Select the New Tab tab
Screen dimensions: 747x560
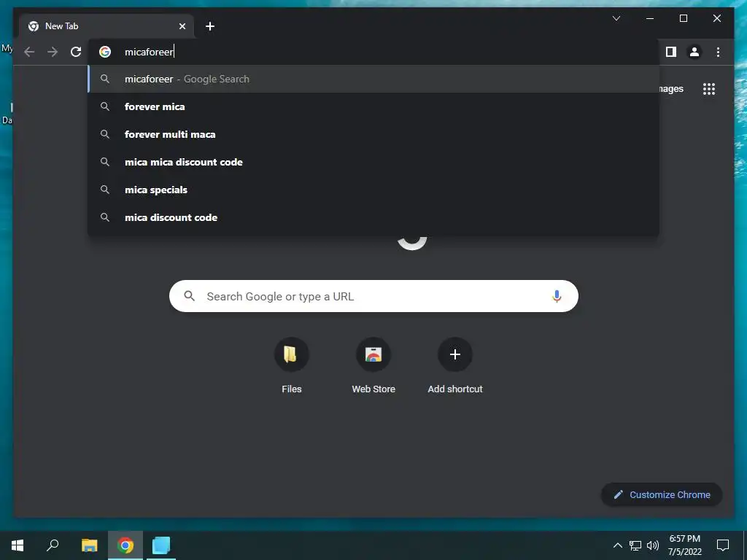click(107, 26)
